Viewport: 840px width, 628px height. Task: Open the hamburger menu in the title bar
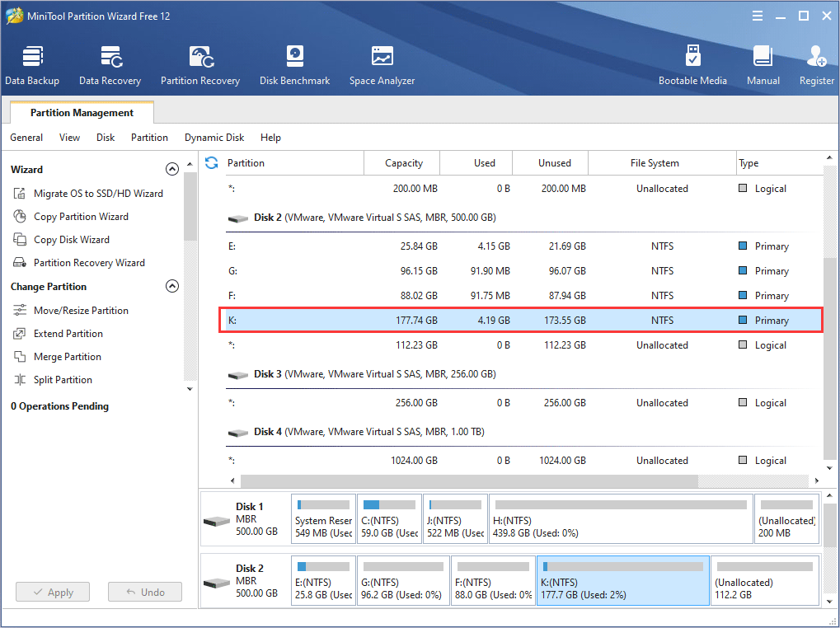pyautogui.click(x=757, y=15)
